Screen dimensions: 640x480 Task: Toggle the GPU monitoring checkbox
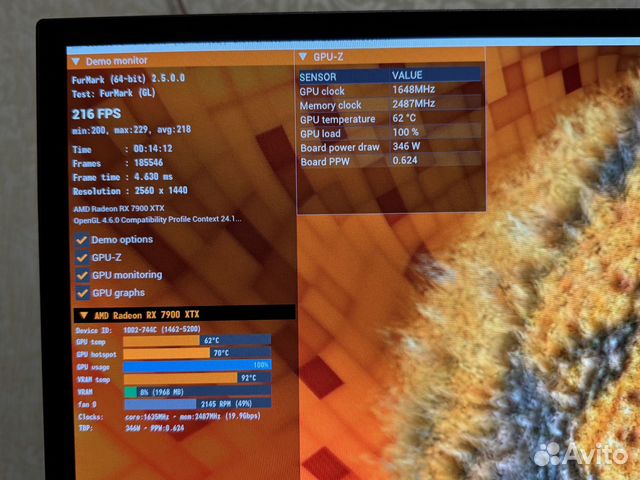pyautogui.click(x=82, y=276)
